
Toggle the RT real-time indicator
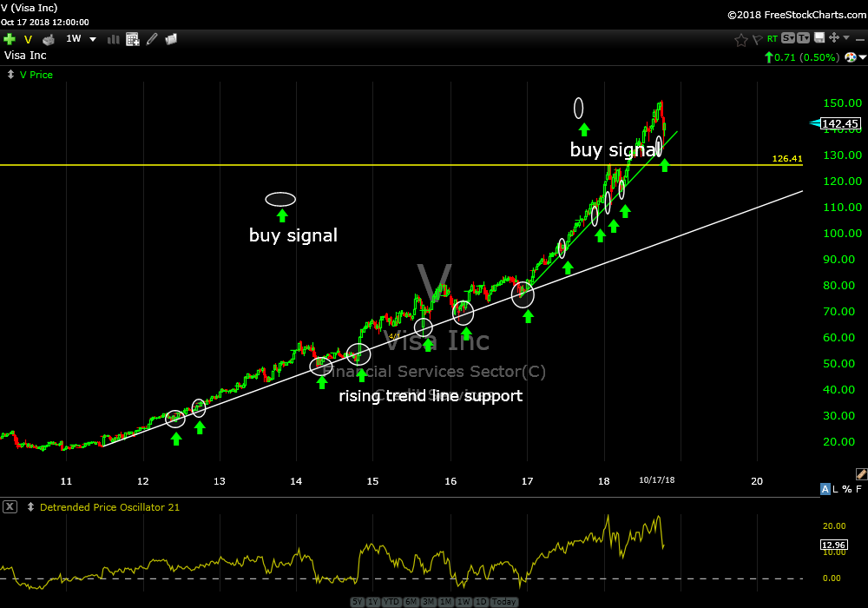772,39
